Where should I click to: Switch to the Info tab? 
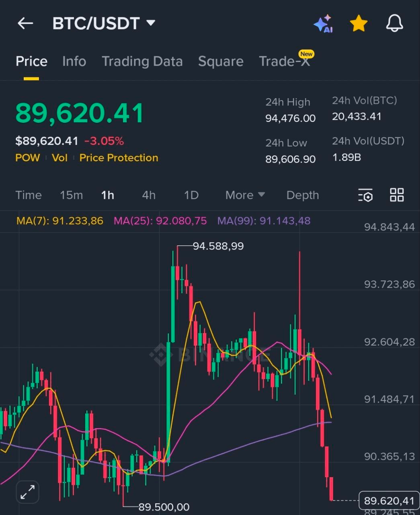click(74, 62)
